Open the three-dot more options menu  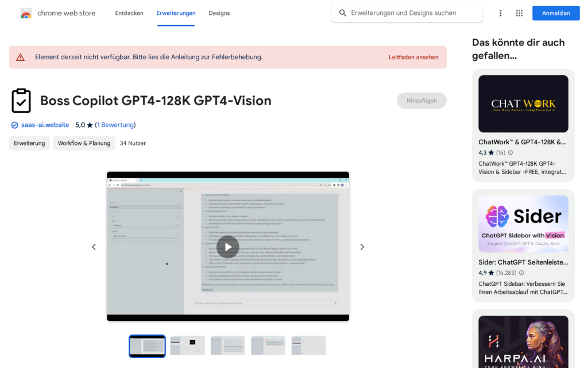[500, 13]
